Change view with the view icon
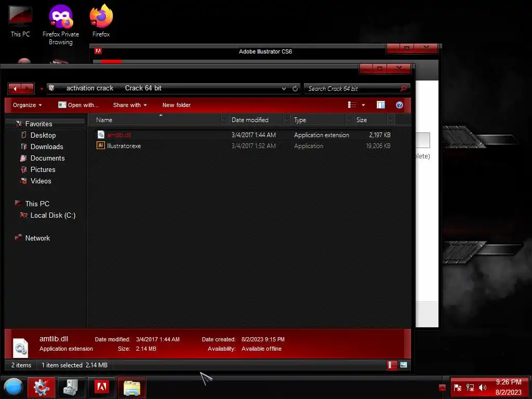The width and height of the screenshot is (532, 399). click(x=352, y=105)
